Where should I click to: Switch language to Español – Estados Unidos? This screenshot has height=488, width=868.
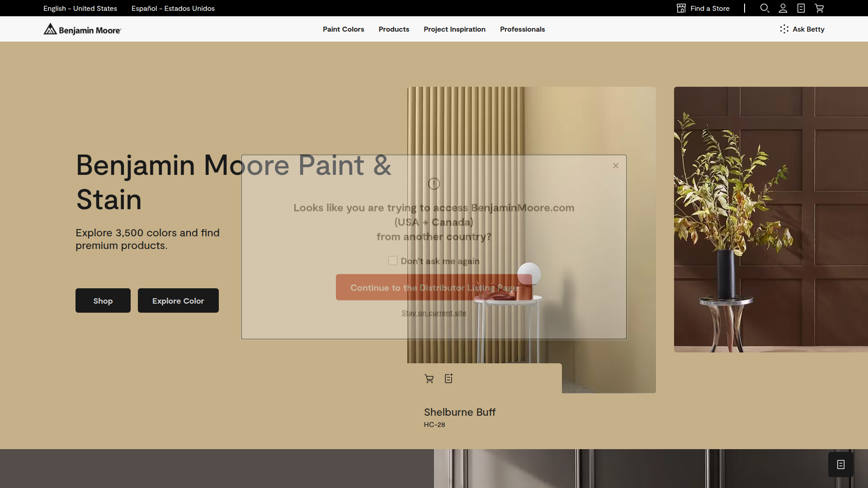click(x=173, y=8)
